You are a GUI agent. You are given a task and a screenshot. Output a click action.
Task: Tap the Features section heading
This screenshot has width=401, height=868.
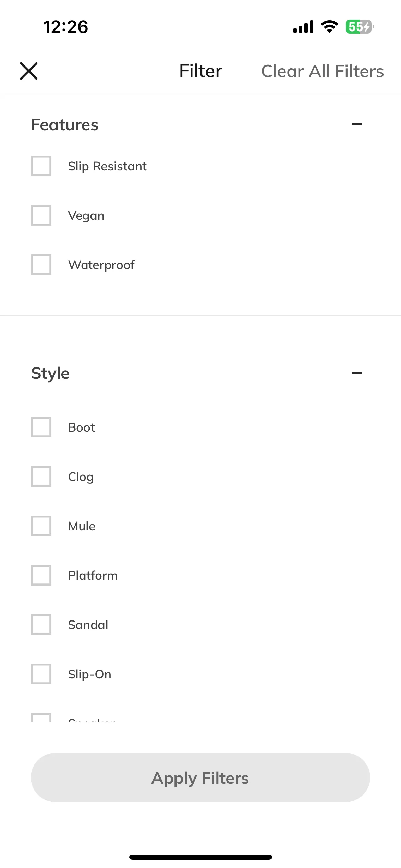[x=65, y=125]
